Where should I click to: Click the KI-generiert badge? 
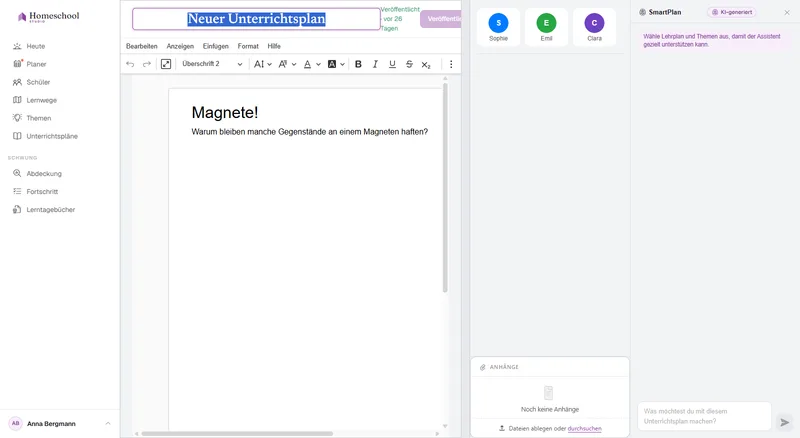(x=732, y=12)
